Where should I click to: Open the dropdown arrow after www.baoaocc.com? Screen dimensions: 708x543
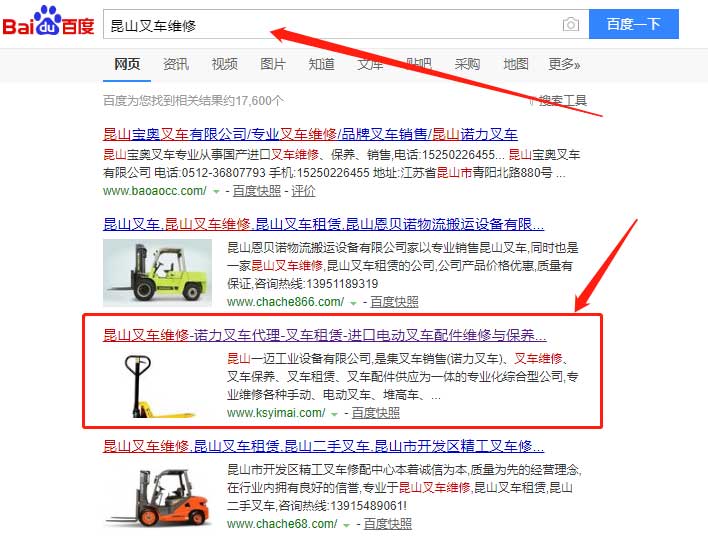coord(216,192)
